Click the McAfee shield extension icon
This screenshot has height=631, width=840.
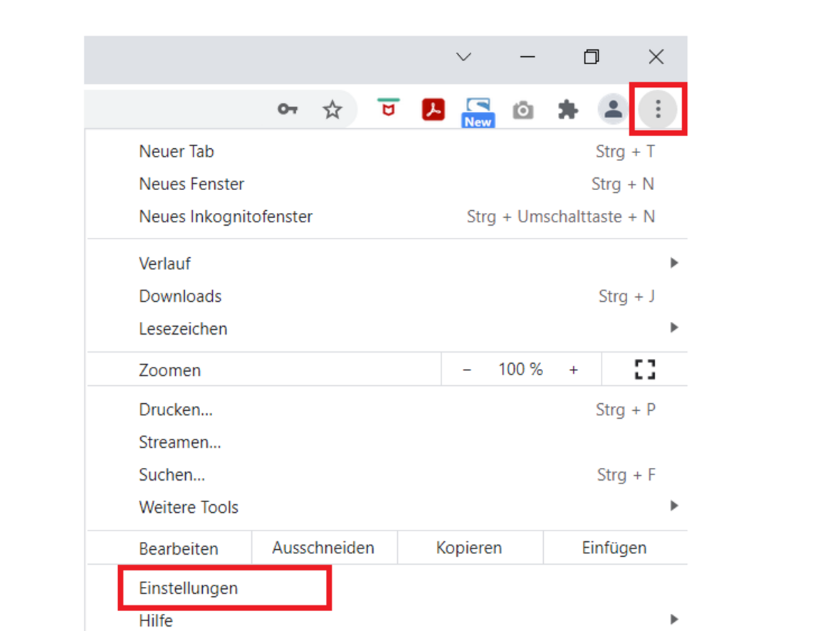pos(388,109)
